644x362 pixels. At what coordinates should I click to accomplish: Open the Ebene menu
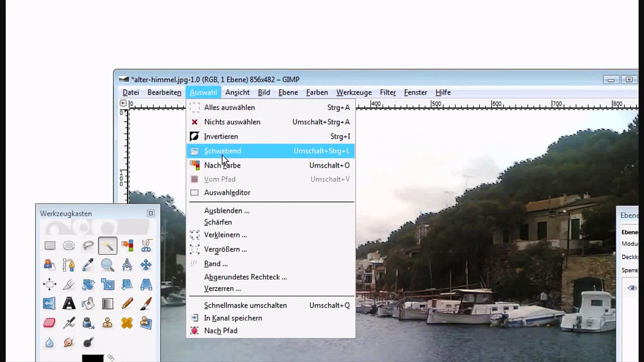(x=288, y=93)
